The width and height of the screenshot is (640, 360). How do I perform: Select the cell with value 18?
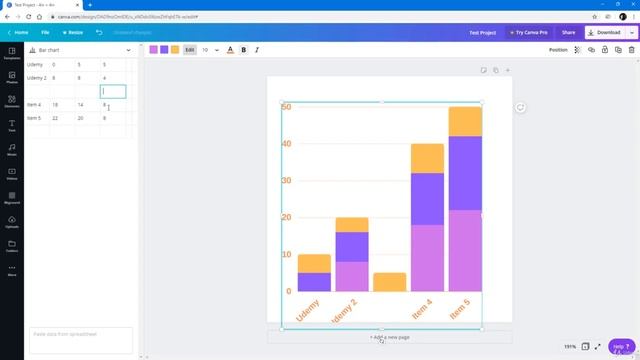62,104
